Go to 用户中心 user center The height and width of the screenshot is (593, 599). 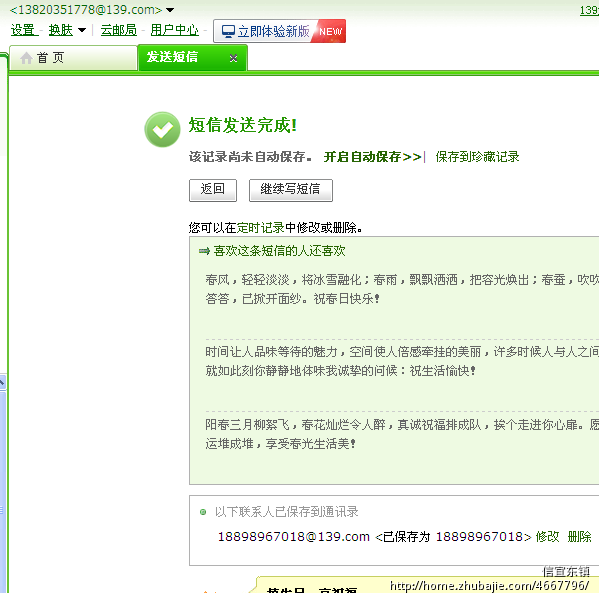[x=175, y=30]
